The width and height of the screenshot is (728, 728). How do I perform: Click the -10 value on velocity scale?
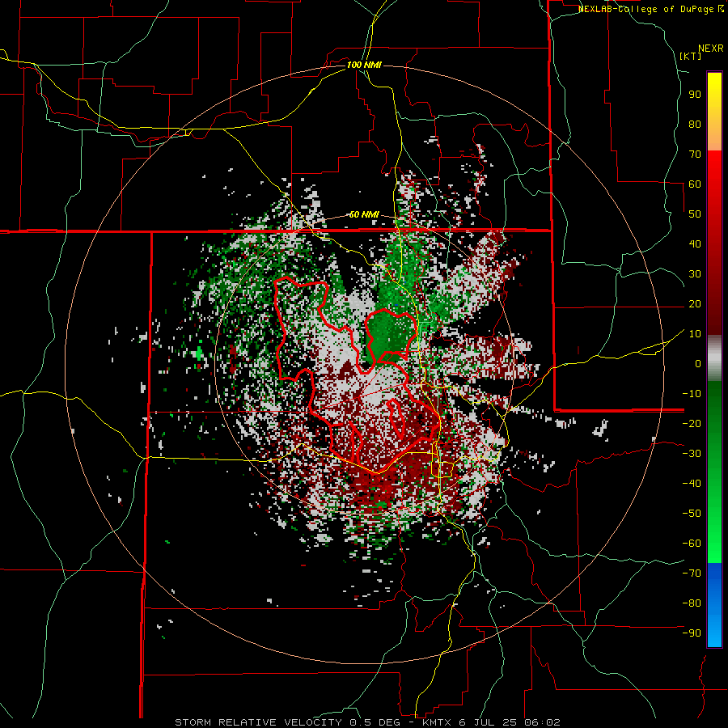pyautogui.click(x=692, y=394)
